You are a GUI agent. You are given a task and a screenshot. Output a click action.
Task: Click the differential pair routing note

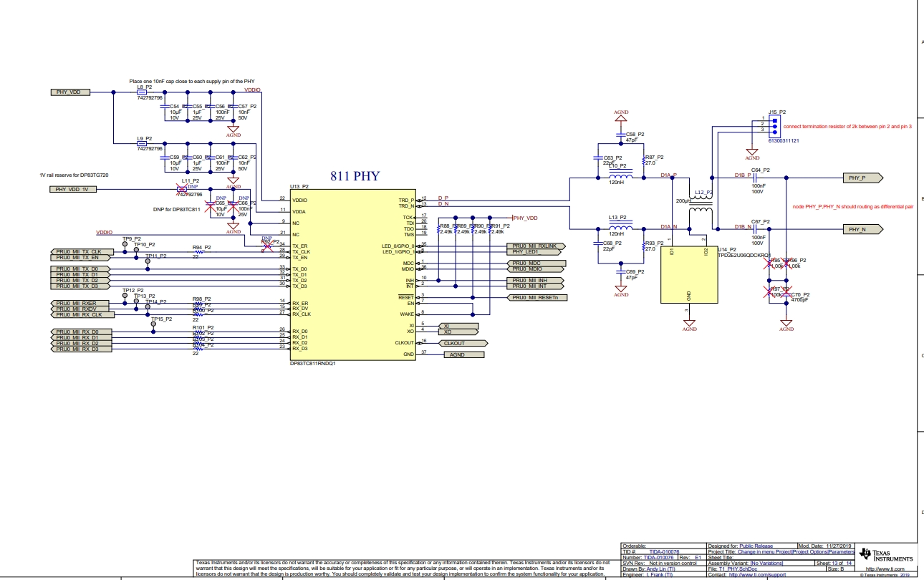point(853,206)
